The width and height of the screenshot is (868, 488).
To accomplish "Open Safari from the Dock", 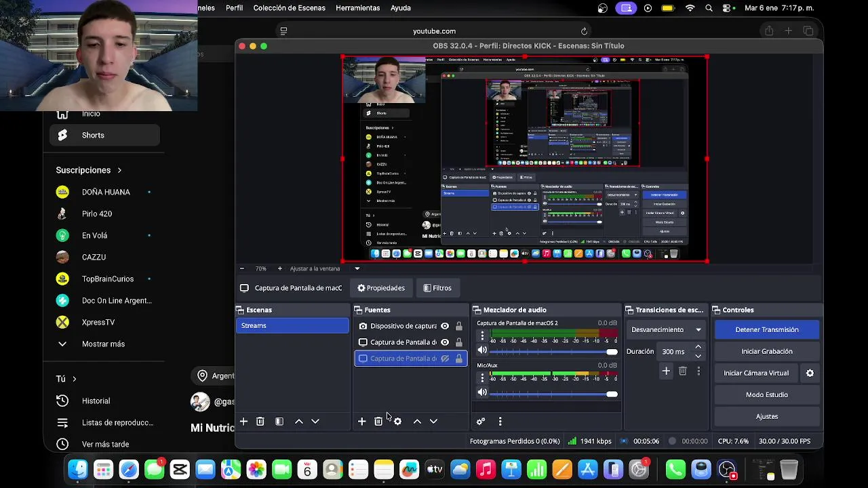I will 129,469.
